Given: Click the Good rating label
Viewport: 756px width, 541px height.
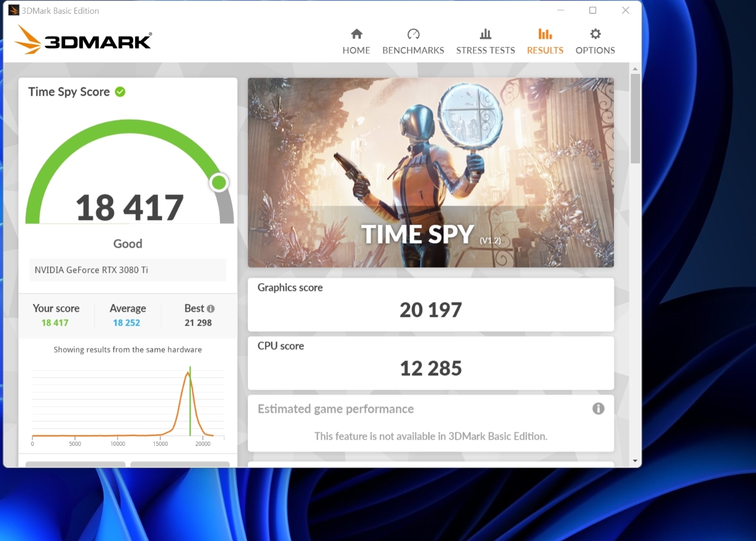Looking at the screenshot, I should (128, 244).
